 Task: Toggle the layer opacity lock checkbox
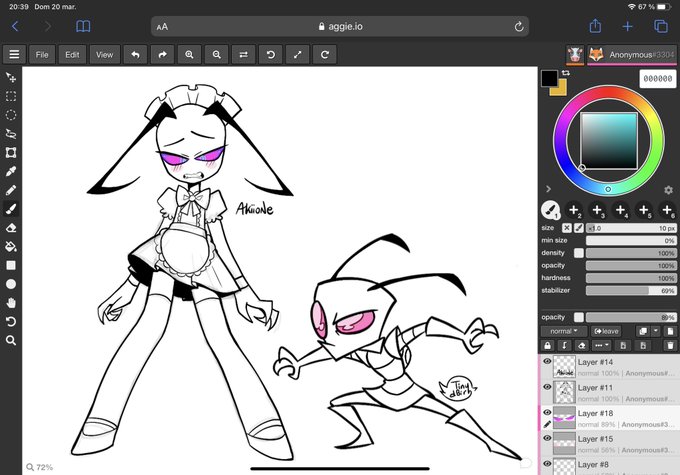tap(579, 317)
